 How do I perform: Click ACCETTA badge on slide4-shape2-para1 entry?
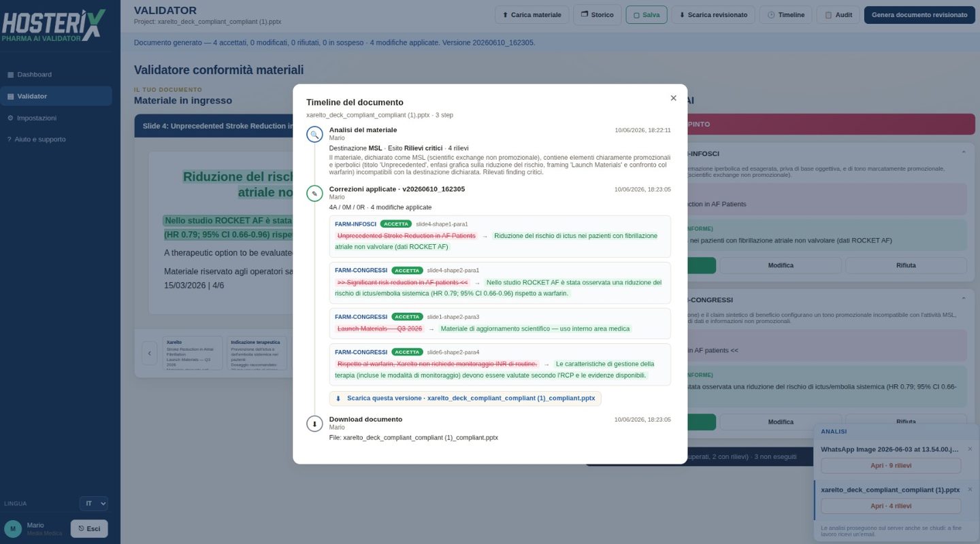tap(407, 271)
